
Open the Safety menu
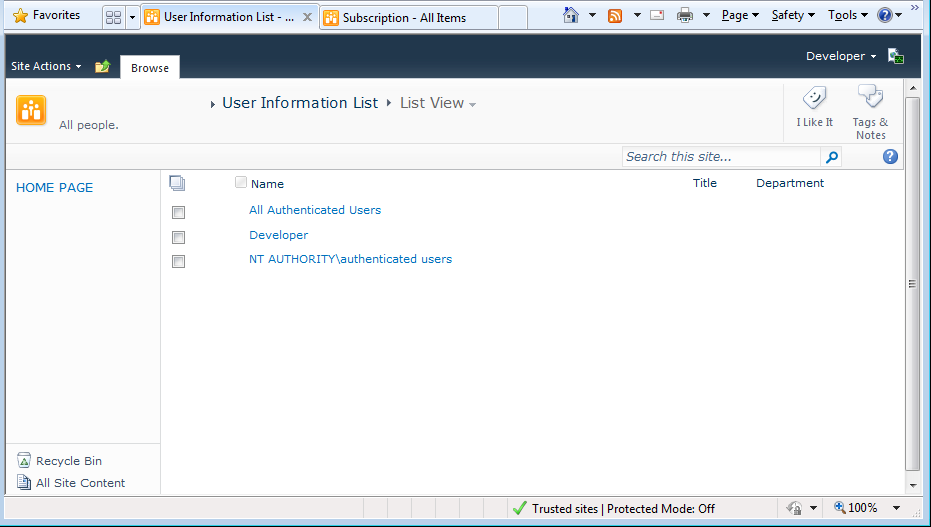pyautogui.click(x=793, y=15)
